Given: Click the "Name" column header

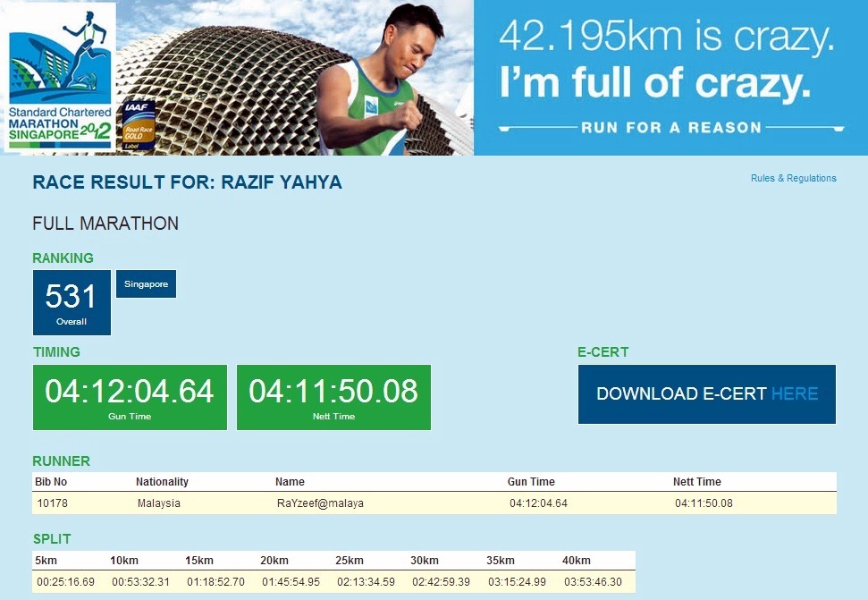Looking at the screenshot, I should (290, 482).
